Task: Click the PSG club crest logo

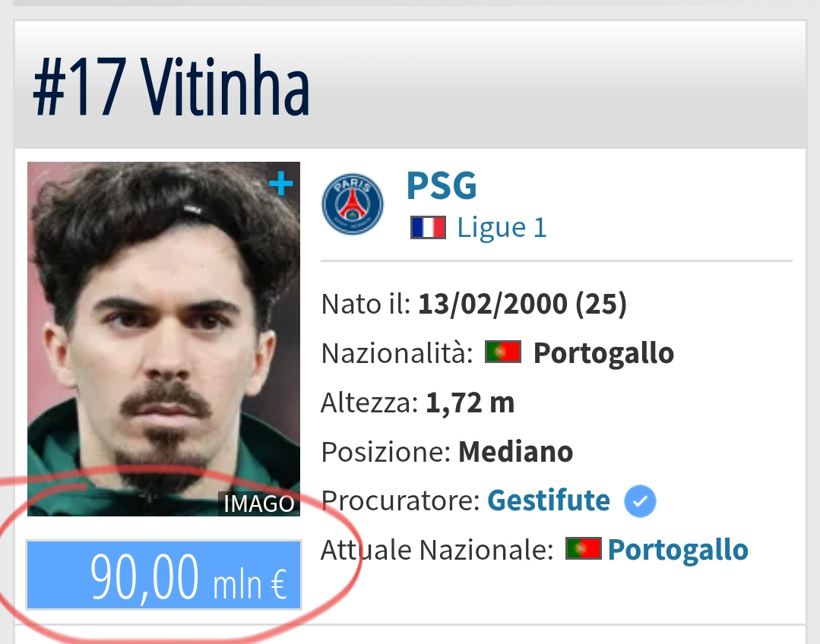Action: (x=353, y=204)
